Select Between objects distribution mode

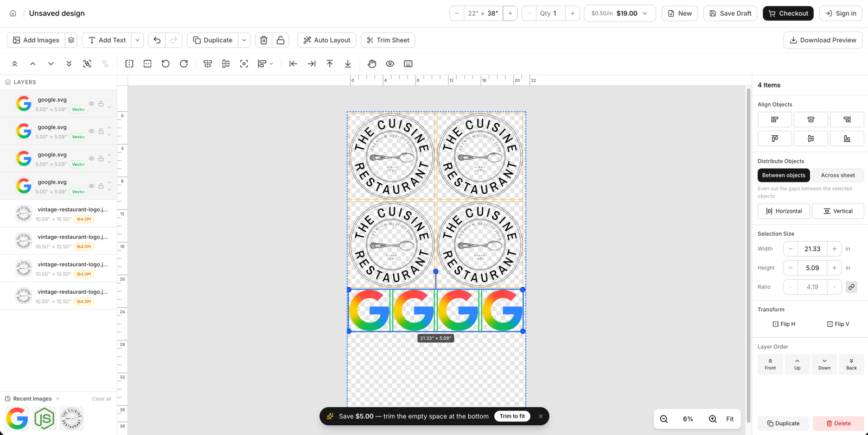783,175
